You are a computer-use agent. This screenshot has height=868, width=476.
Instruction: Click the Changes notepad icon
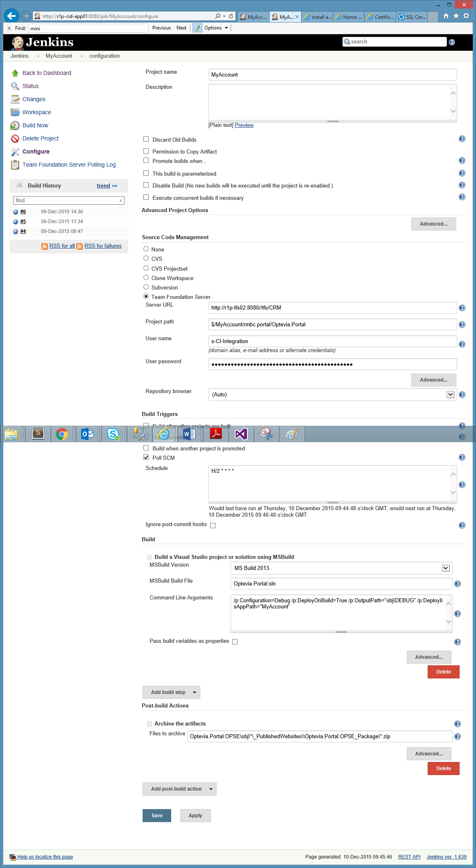[15, 99]
